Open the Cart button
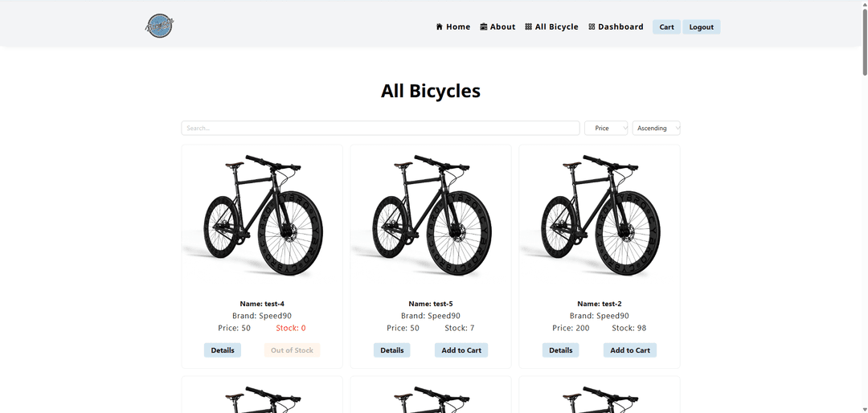This screenshot has width=868, height=413. pos(666,27)
